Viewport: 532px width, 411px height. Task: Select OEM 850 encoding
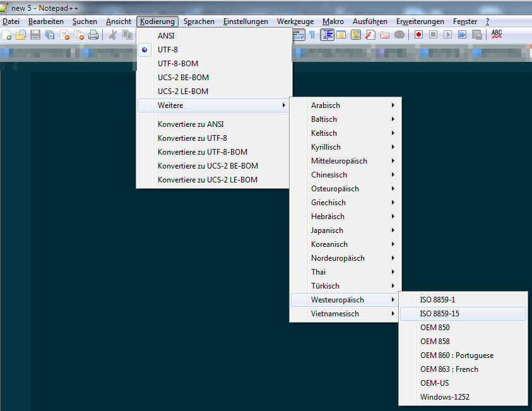(x=463, y=328)
